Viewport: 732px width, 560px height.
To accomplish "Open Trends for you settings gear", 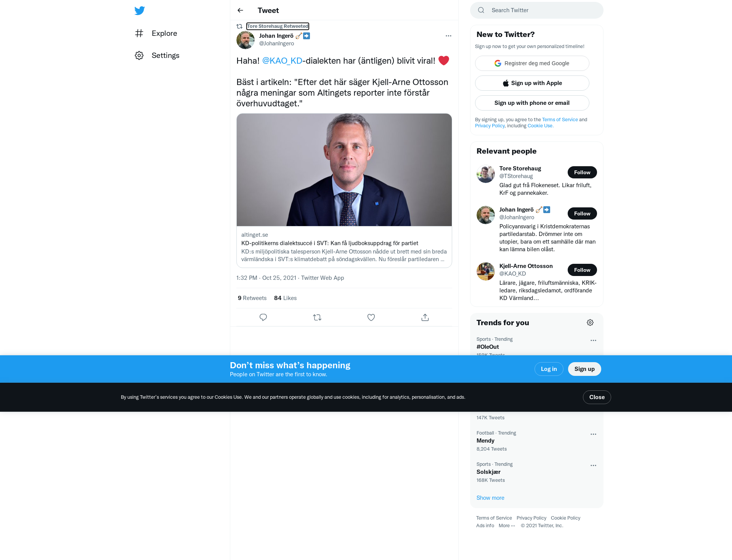I will (x=590, y=323).
